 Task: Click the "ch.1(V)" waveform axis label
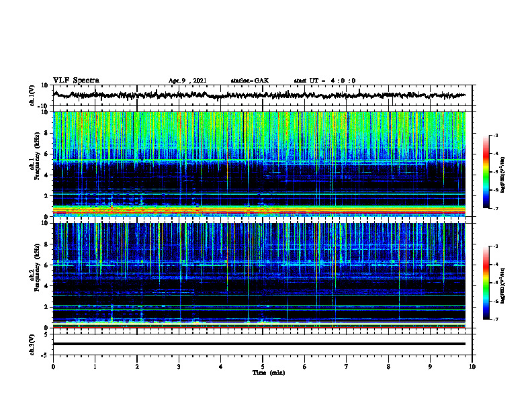[x=32, y=95]
